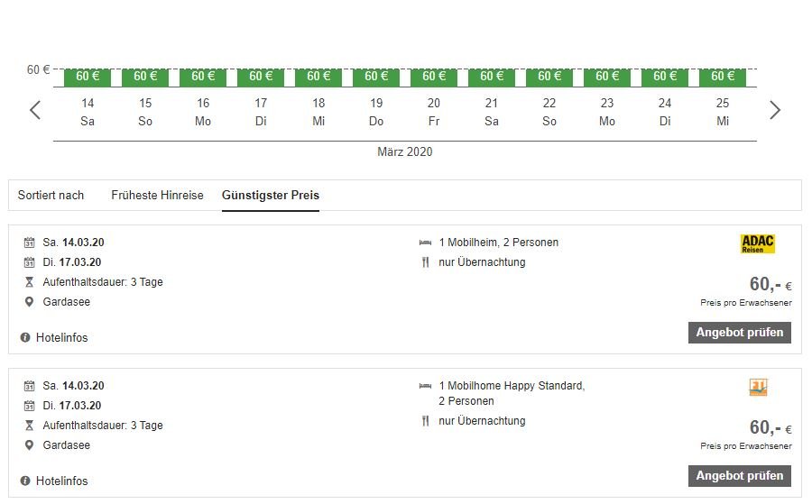Viewport: 812px width, 504px height.
Task: Sort by Früheste Hinreise
Action: pos(158,196)
